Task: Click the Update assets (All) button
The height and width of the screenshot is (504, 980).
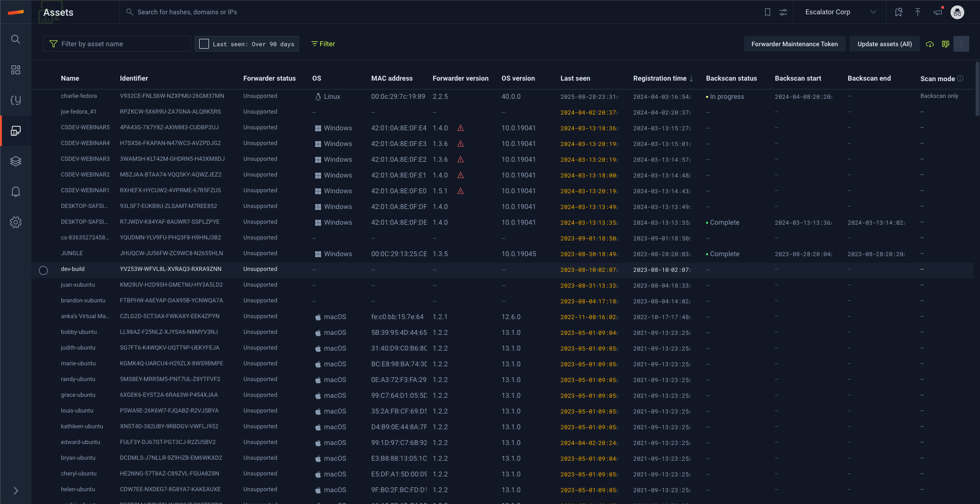Action: click(884, 44)
